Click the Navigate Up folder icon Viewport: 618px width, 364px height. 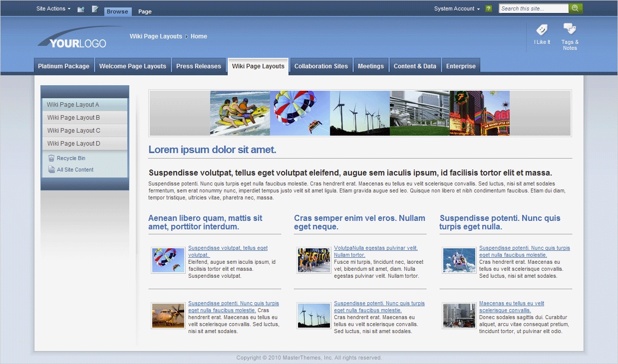[x=80, y=8]
